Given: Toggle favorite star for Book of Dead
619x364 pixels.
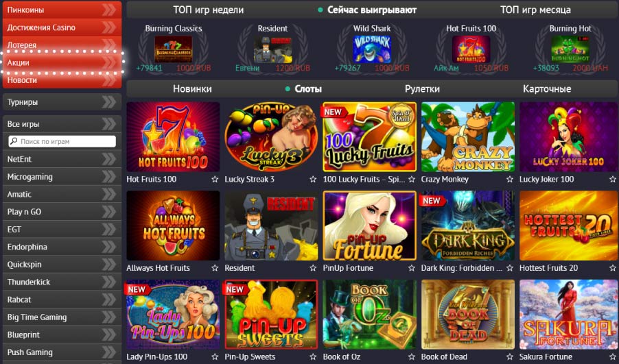Looking at the screenshot, I should point(510,356).
